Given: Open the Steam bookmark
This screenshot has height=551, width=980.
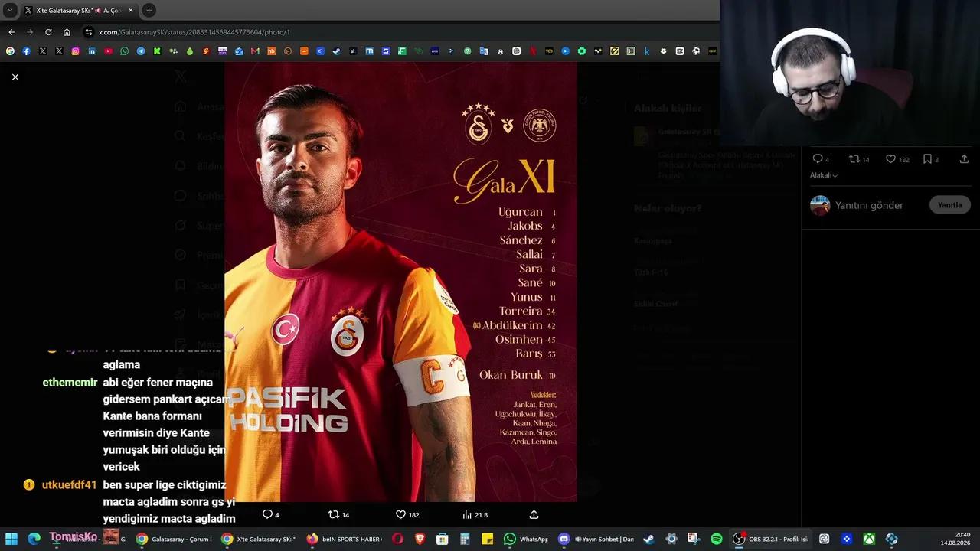Looking at the screenshot, I should pyautogui.click(x=336, y=51).
